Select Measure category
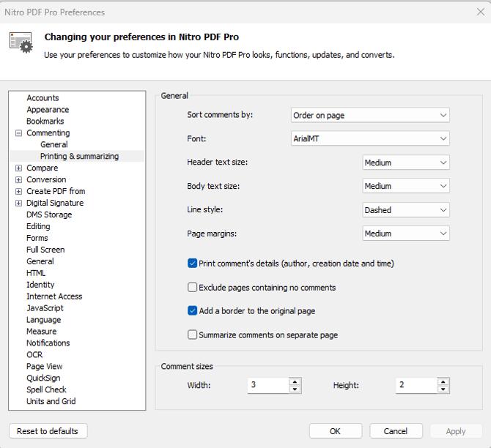Screen dimensions: 491x448 tap(41, 332)
